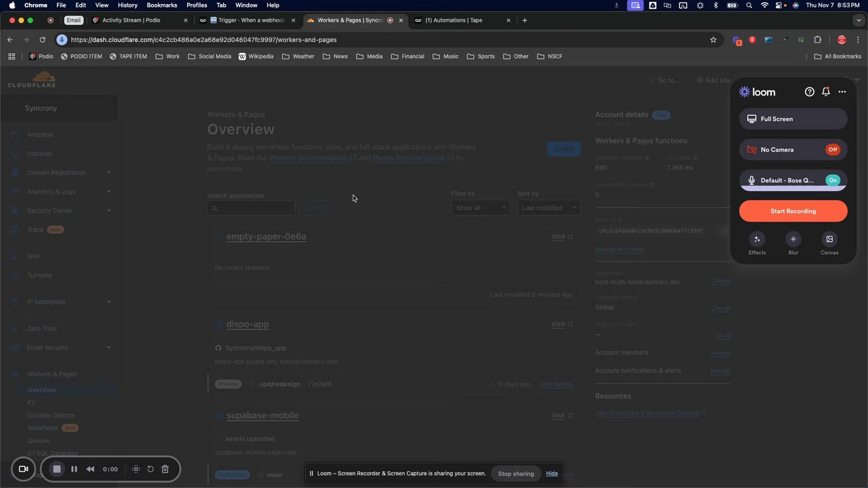Viewport: 868px width, 488px height.
Task: Open Filter by Show all dropdown
Action: coord(481,208)
